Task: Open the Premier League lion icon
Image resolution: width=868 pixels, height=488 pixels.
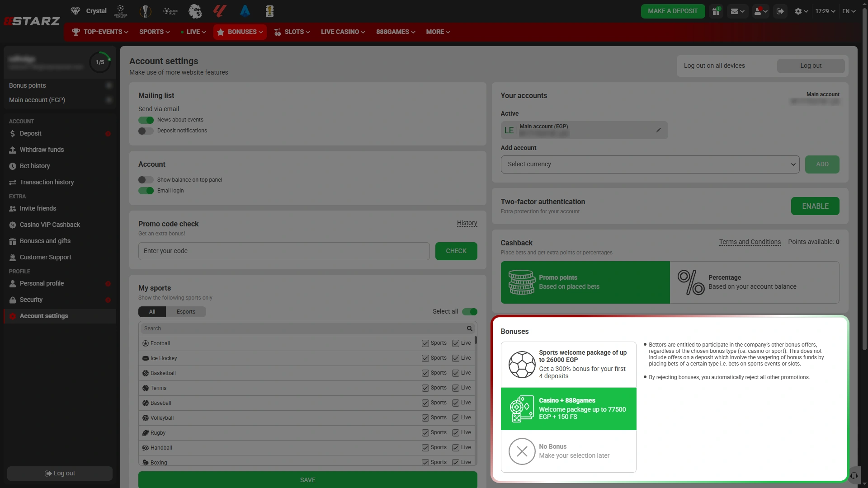Action: [195, 11]
